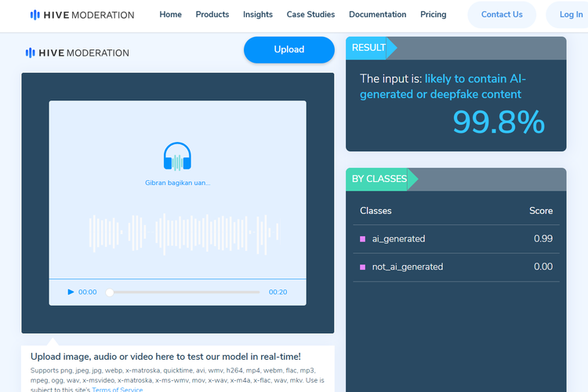
Task: Open the Documentation link
Action: [377, 15]
